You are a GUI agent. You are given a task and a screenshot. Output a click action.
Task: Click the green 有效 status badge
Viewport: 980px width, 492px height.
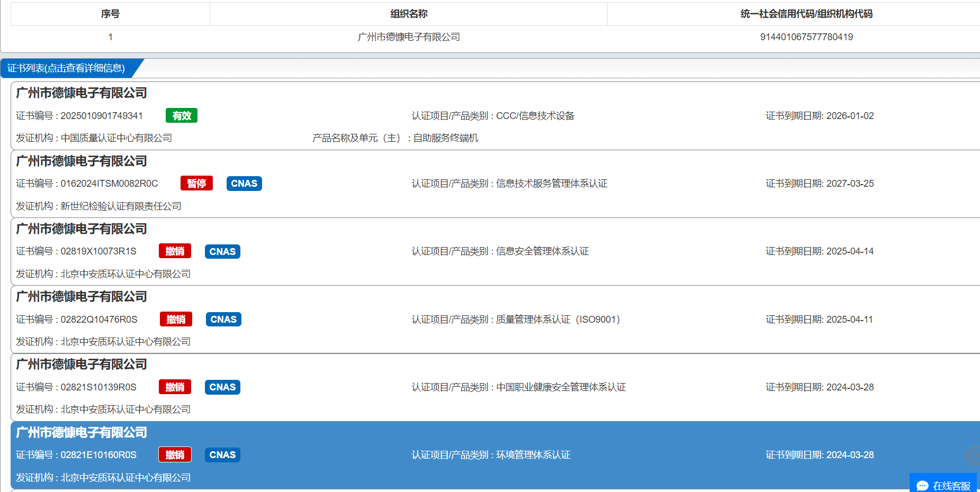pos(182,115)
